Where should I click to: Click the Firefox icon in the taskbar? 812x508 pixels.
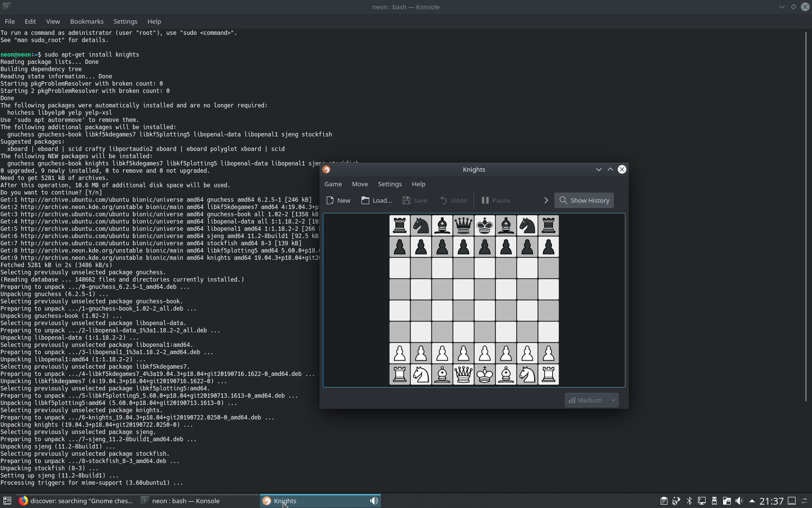(x=23, y=501)
